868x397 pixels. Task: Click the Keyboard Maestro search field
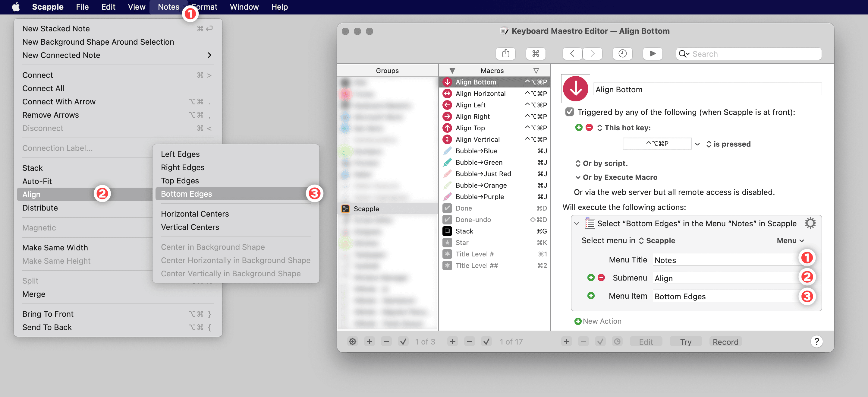click(x=749, y=54)
